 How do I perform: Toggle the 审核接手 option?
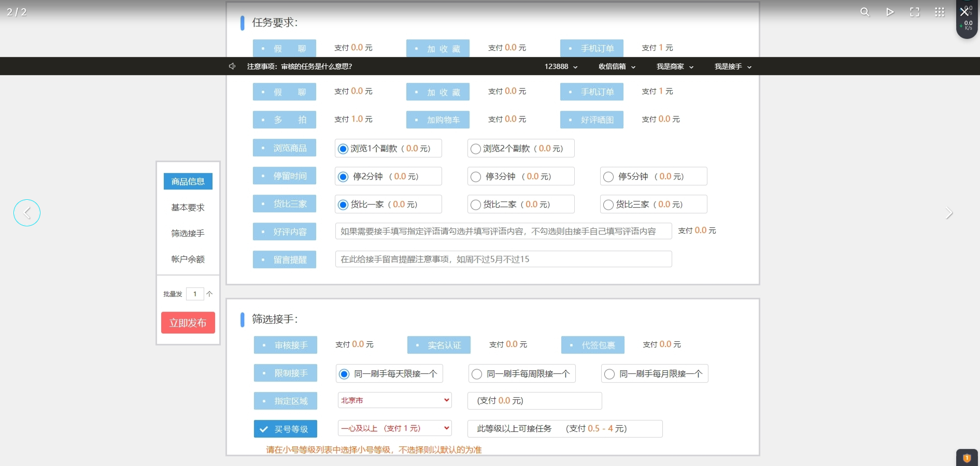coord(286,345)
